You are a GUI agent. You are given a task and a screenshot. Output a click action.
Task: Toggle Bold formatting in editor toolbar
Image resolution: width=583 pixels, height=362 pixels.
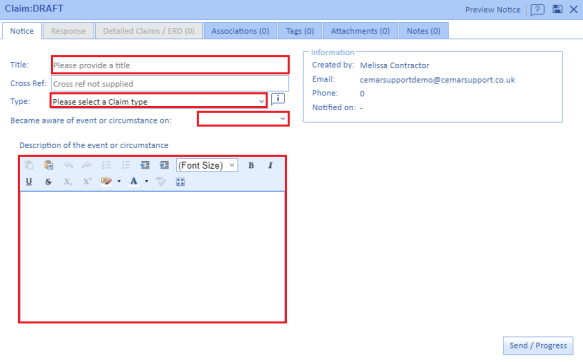coord(251,165)
